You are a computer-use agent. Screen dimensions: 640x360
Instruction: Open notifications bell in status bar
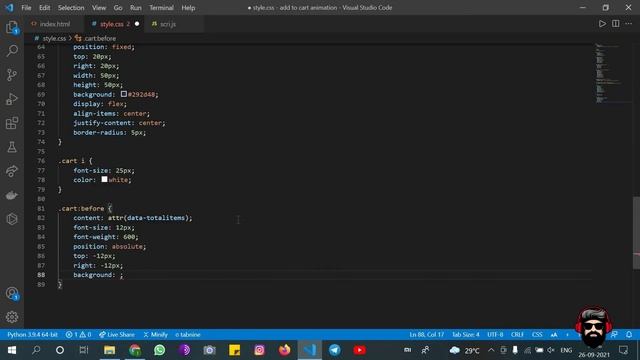tap(629, 334)
